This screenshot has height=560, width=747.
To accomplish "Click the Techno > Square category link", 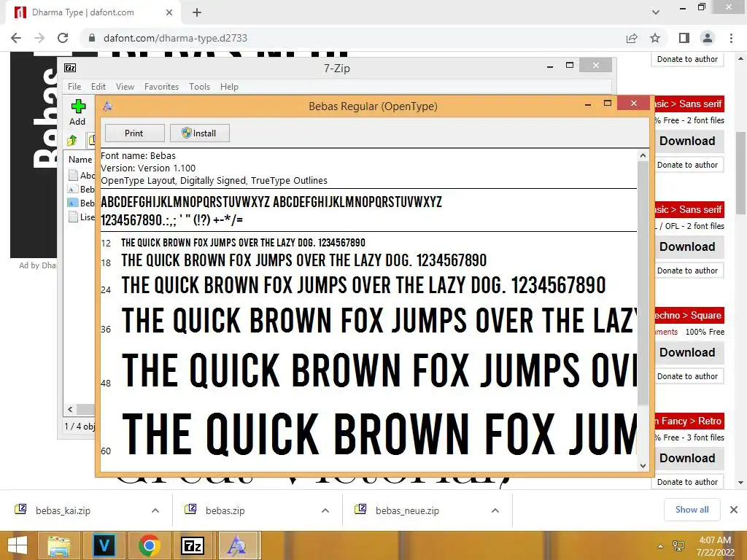I will pos(689,315).
